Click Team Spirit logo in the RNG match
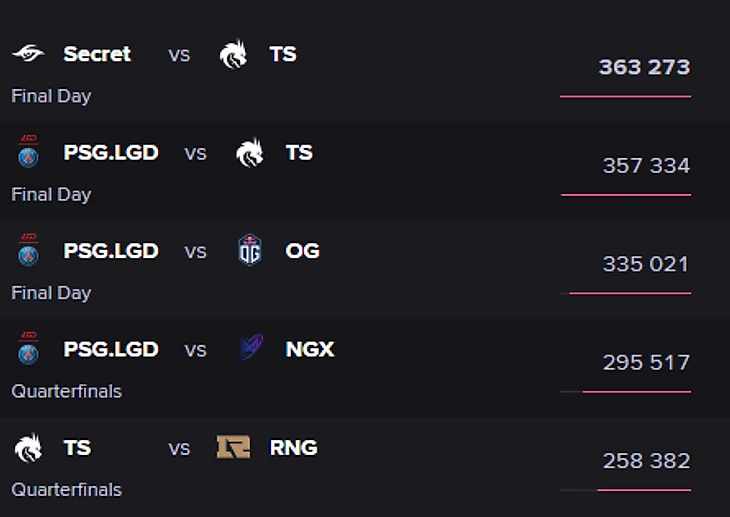730x517 pixels. coord(28,448)
